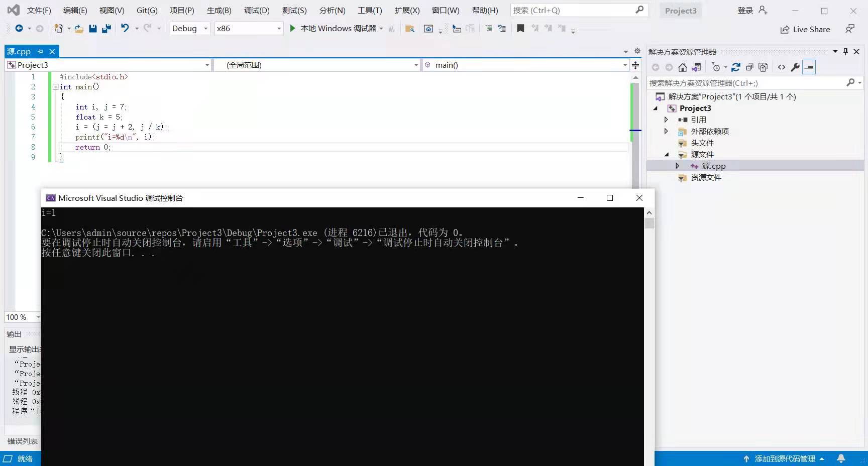868x466 pixels.
Task: Toggle a bookmark using the bookmark icon
Action: (x=520, y=28)
